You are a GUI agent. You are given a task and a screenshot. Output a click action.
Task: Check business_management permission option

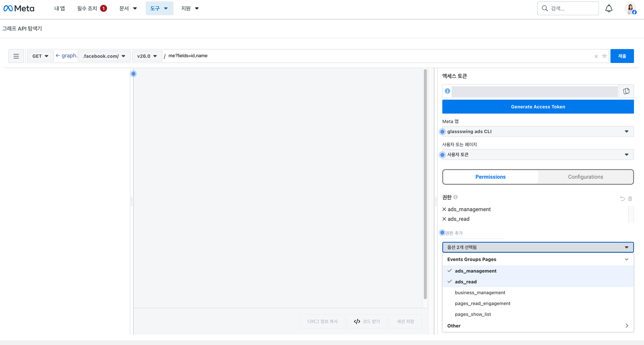(538, 293)
